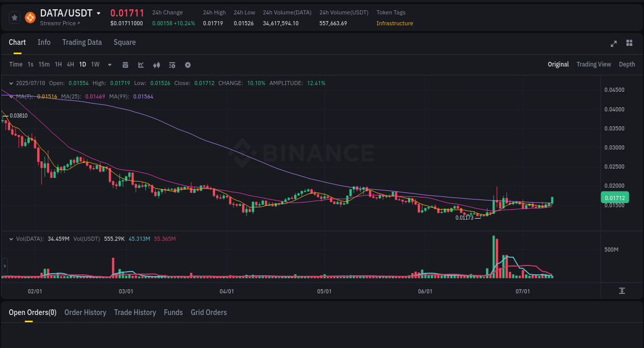This screenshot has height=348, width=644.
Task: Open the Order History tab
Action: [85, 312]
